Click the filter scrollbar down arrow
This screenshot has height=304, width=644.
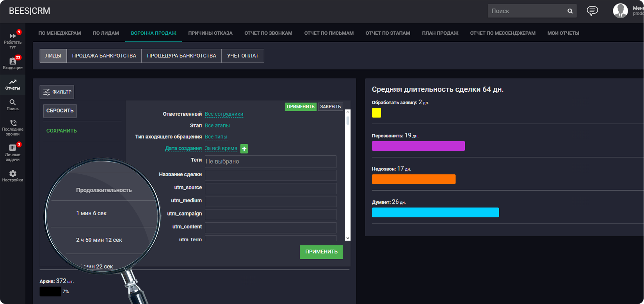[348, 238]
